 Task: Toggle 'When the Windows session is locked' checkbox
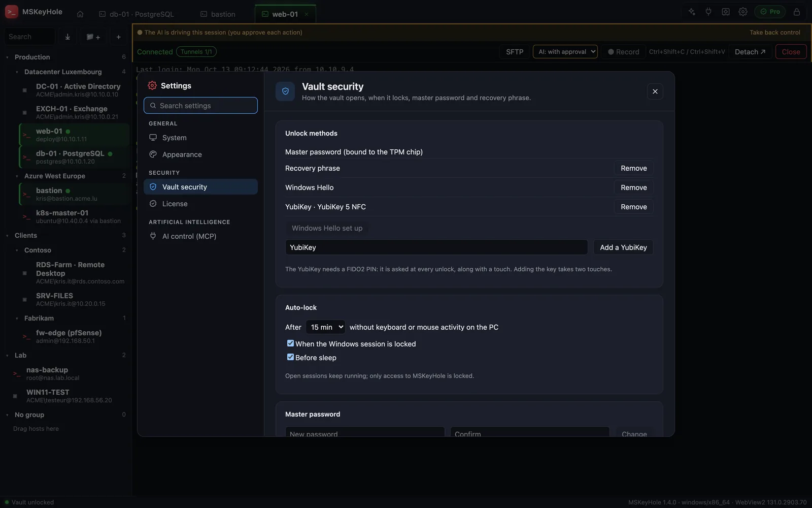[x=290, y=343]
